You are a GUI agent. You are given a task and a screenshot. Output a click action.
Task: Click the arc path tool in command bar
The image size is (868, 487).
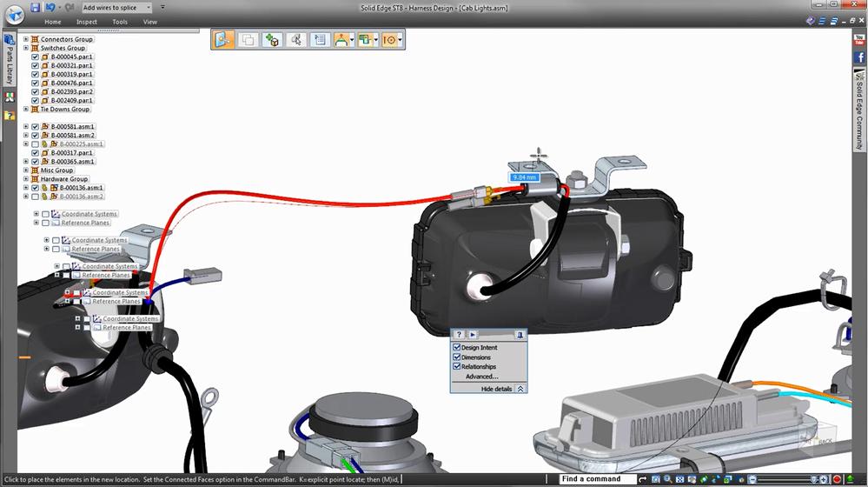point(341,40)
